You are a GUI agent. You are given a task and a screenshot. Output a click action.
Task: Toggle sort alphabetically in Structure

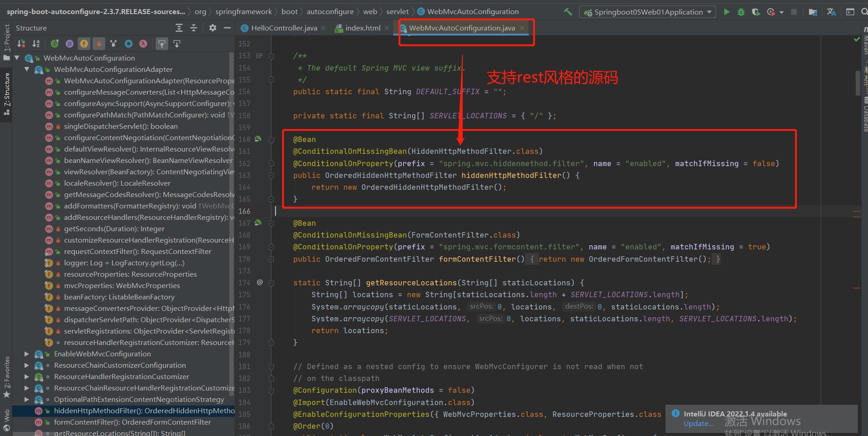click(36, 44)
